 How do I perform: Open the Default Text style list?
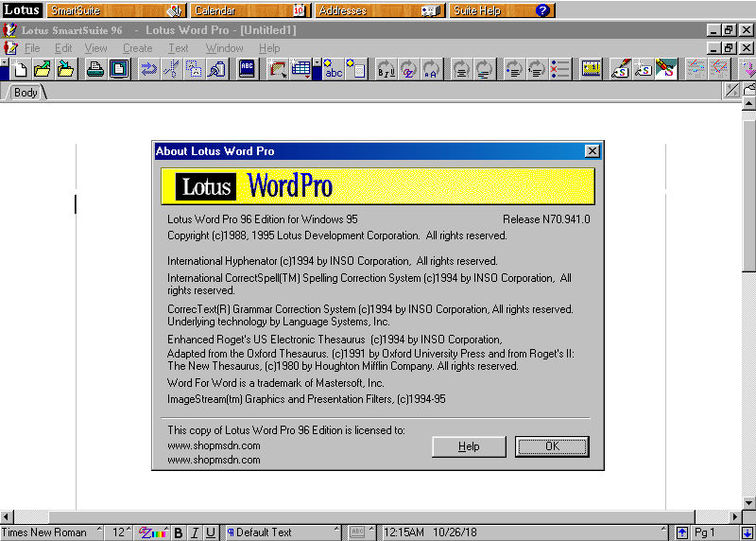(283, 532)
